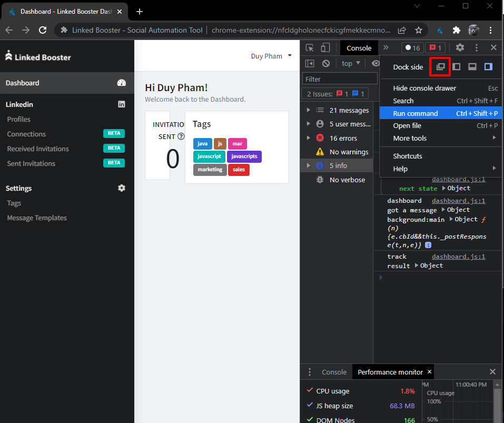This screenshot has width=504, height=423.
Task: Click the Settings gear icon in sidebar
Action: pos(122,188)
